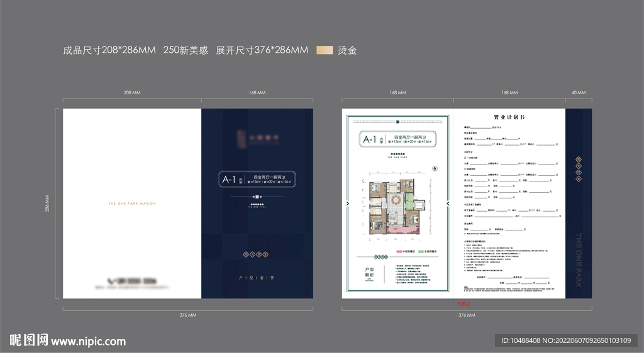Click THE ONE PARK MASION text on white cover
The image size is (644, 353).
pyautogui.click(x=132, y=204)
